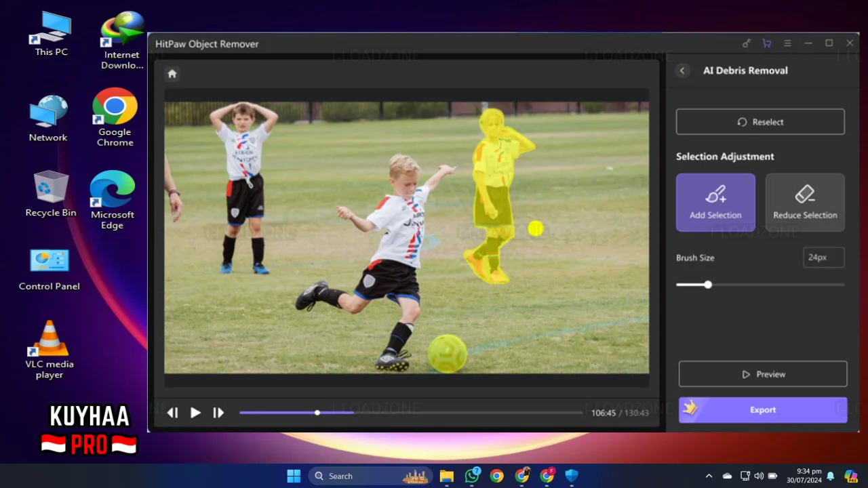Open the Recycle Bin
Viewport: 868px width, 488px height.
click(51, 194)
